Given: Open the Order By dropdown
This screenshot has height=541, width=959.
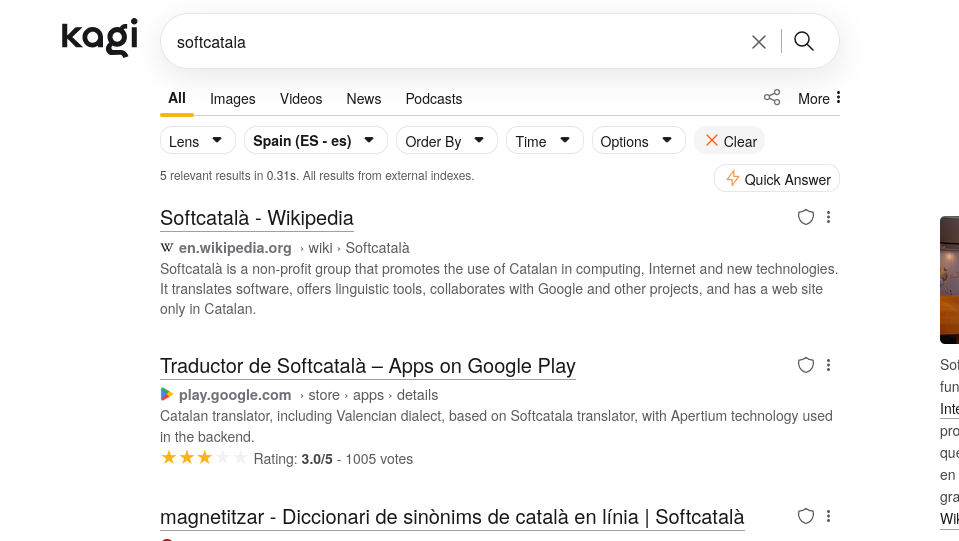Looking at the screenshot, I should pyautogui.click(x=446, y=141).
